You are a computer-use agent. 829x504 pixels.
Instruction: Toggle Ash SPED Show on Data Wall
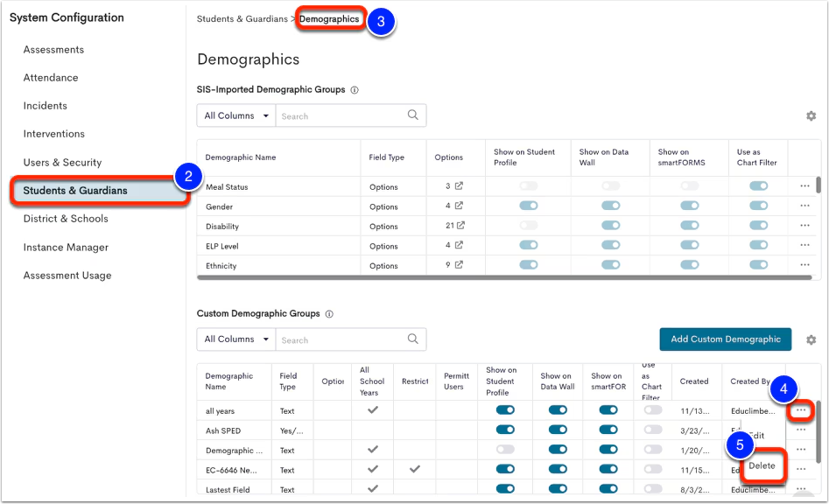[558, 430]
